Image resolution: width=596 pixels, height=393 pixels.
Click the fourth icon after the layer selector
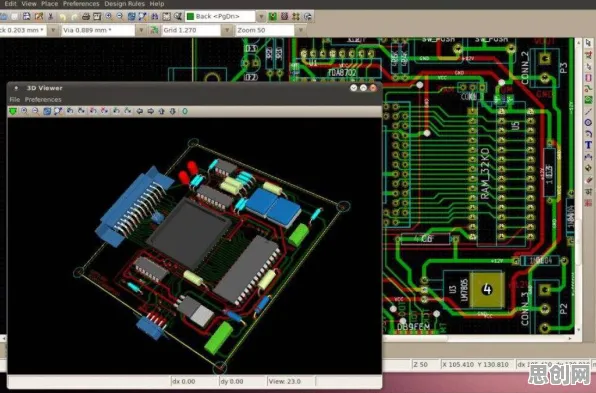point(308,16)
